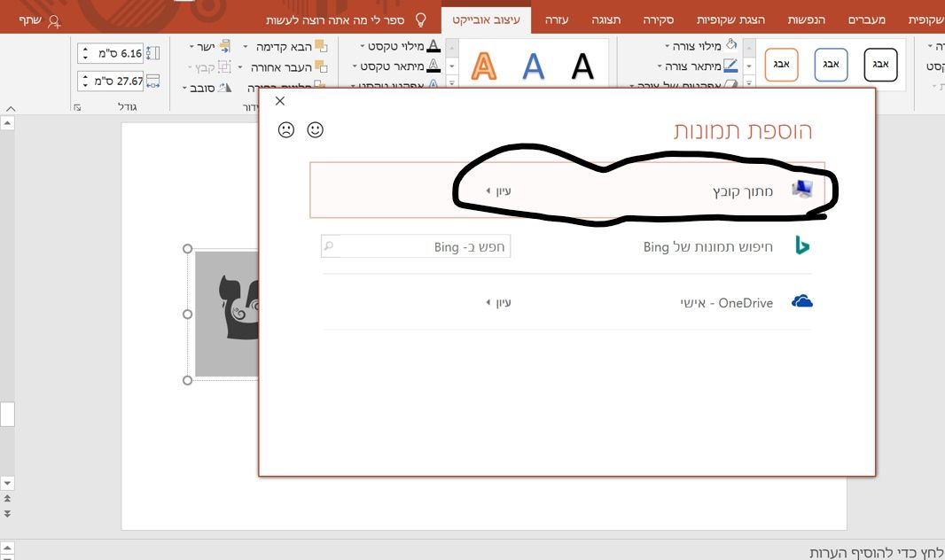Click the Rotate icon (סובב)
Viewport: 945px width, 560px height.
click(225, 88)
